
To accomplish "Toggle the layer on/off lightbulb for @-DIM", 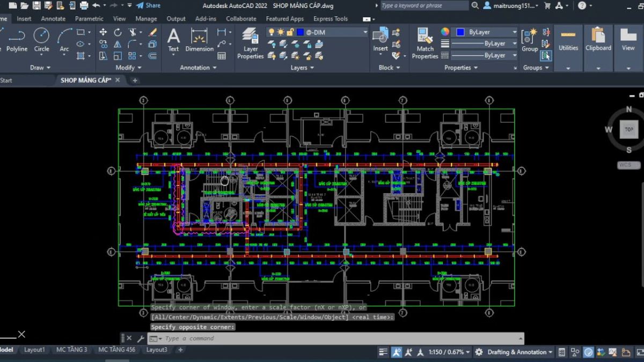I will (x=272, y=32).
